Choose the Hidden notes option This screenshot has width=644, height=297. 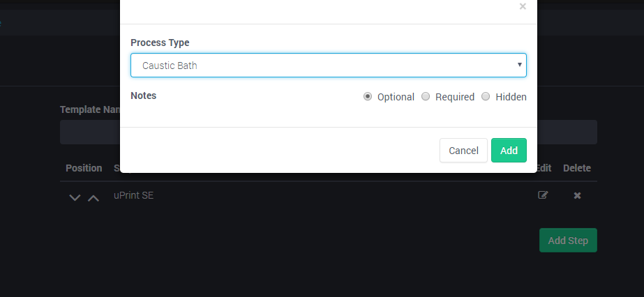pyautogui.click(x=486, y=97)
